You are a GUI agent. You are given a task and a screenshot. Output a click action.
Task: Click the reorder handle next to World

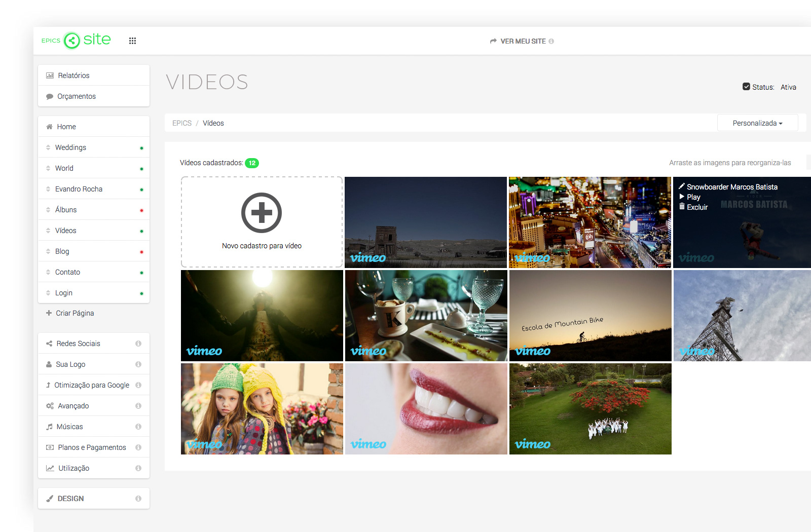pyautogui.click(x=48, y=168)
